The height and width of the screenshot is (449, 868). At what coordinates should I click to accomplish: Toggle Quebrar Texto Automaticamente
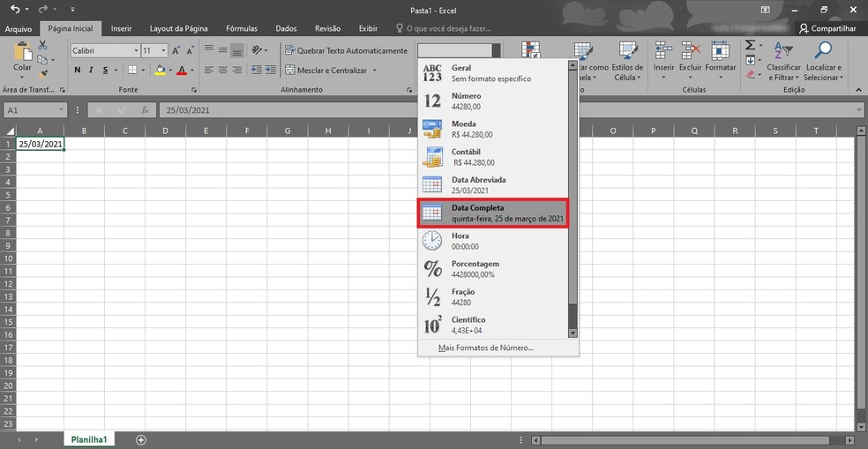point(346,50)
